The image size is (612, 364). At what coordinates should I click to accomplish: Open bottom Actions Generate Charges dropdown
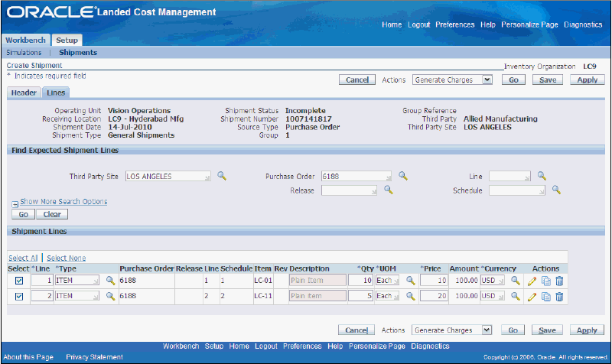451,330
